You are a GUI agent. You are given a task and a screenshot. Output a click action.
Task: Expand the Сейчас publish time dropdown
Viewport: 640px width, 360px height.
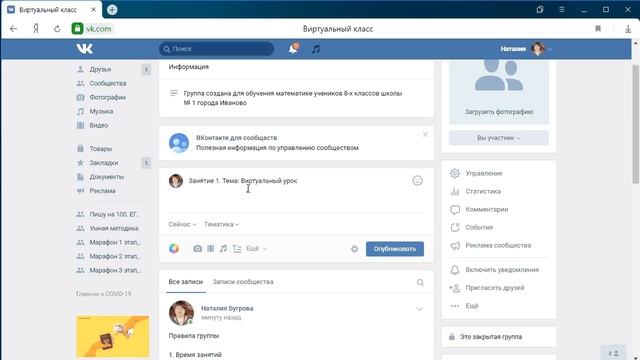pyautogui.click(x=182, y=224)
